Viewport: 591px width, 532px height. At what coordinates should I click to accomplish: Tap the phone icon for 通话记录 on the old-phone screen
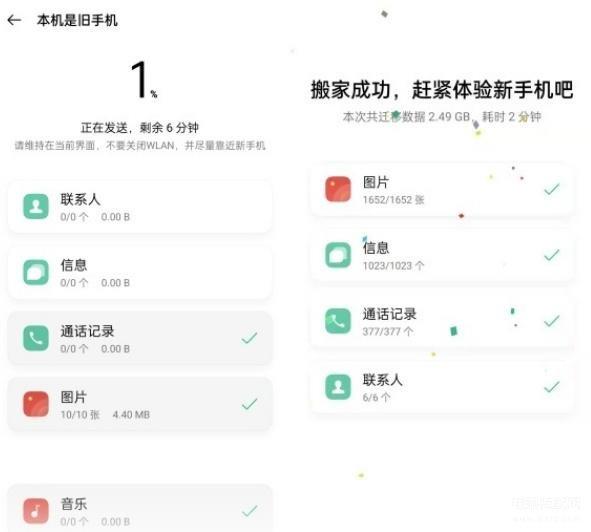click(36, 338)
